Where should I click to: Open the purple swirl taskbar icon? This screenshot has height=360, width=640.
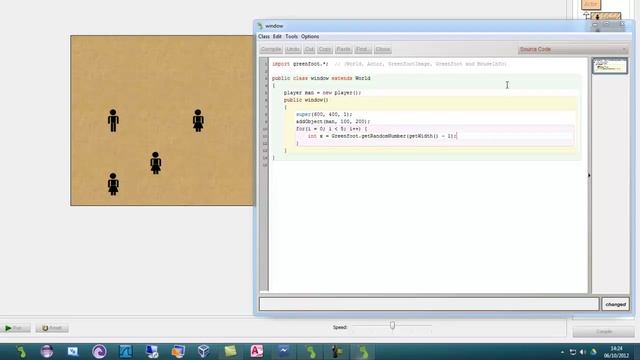pos(99,351)
